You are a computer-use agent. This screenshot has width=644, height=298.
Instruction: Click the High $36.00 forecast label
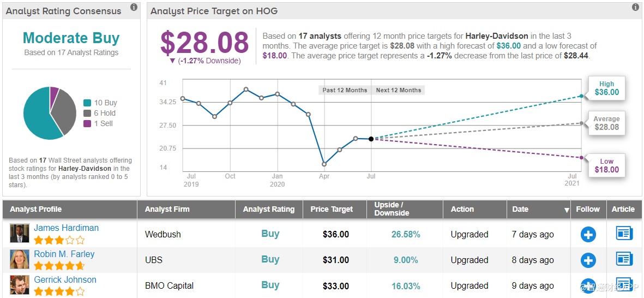pos(606,88)
